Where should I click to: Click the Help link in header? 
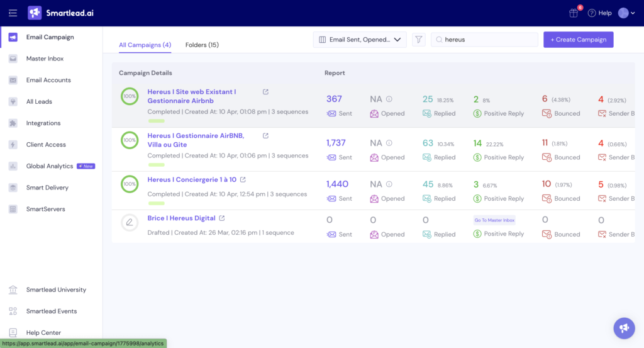(599, 13)
